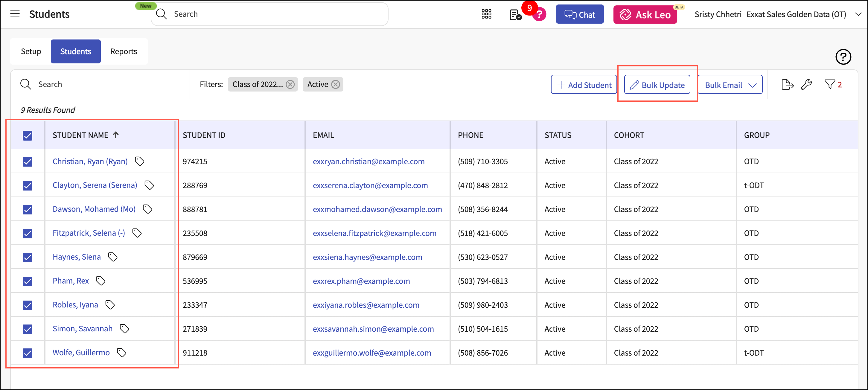The image size is (868, 390).
Task: Open the task checklist icon in header
Action: point(515,15)
